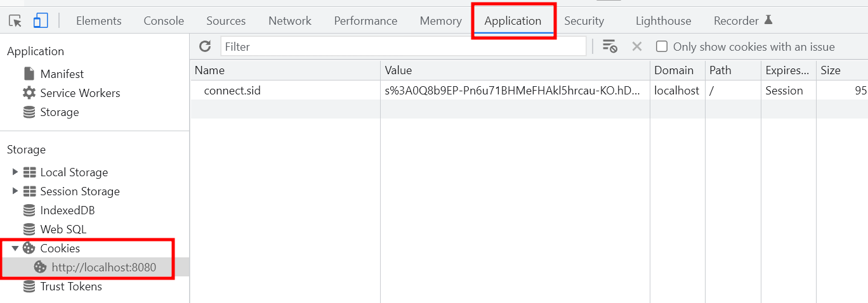Select Local Storage in the tree

click(x=74, y=172)
